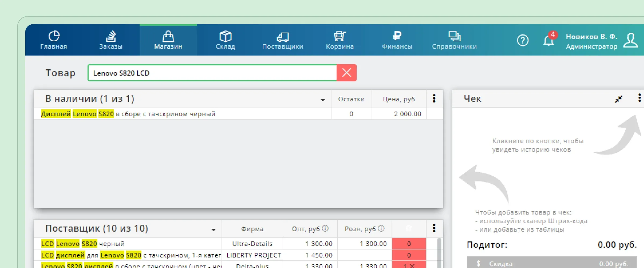Clear the search with the red X button
The height and width of the screenshot is (268, 644).
click(347, 72)
